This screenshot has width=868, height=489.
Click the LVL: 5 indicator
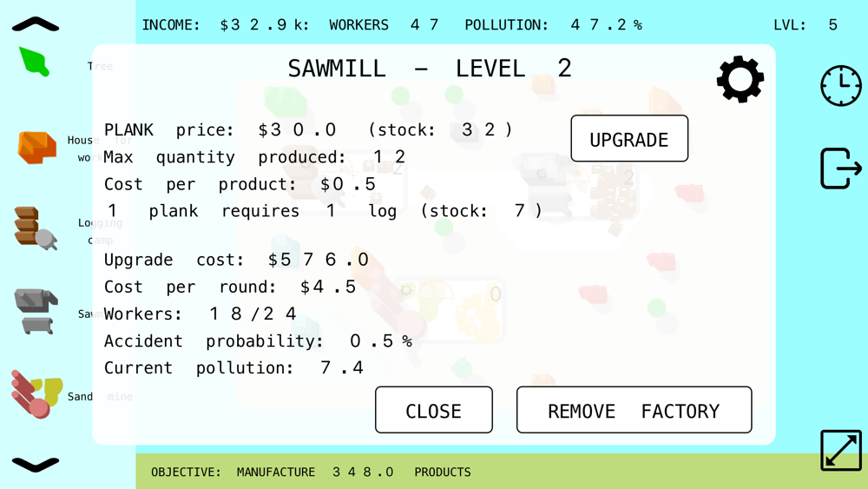click(x=806, y=25)
